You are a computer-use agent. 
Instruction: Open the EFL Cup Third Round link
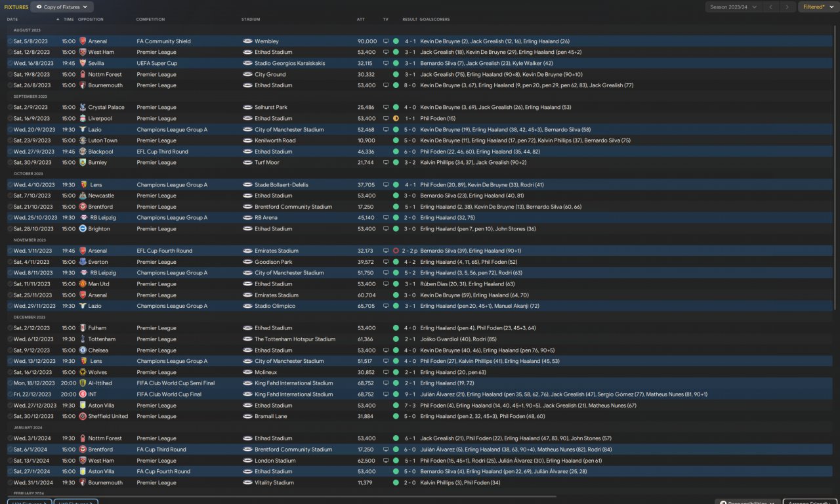pyautogui.click(x=163, y=152)
